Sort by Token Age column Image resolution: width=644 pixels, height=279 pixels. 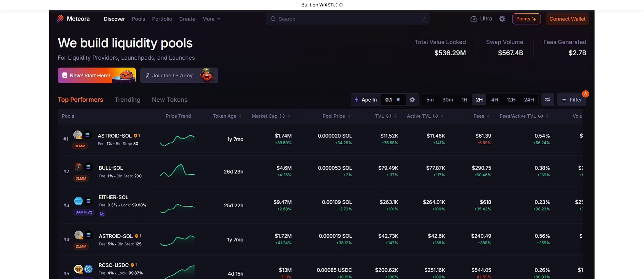227,116
